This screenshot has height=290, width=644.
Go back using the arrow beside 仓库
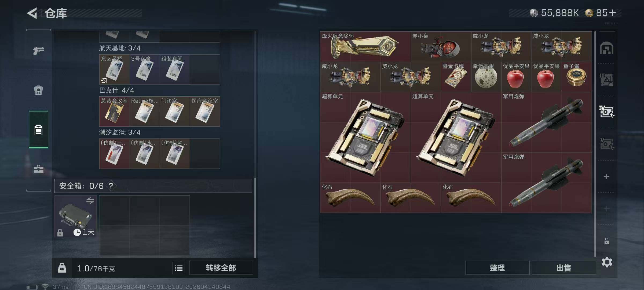32,13
